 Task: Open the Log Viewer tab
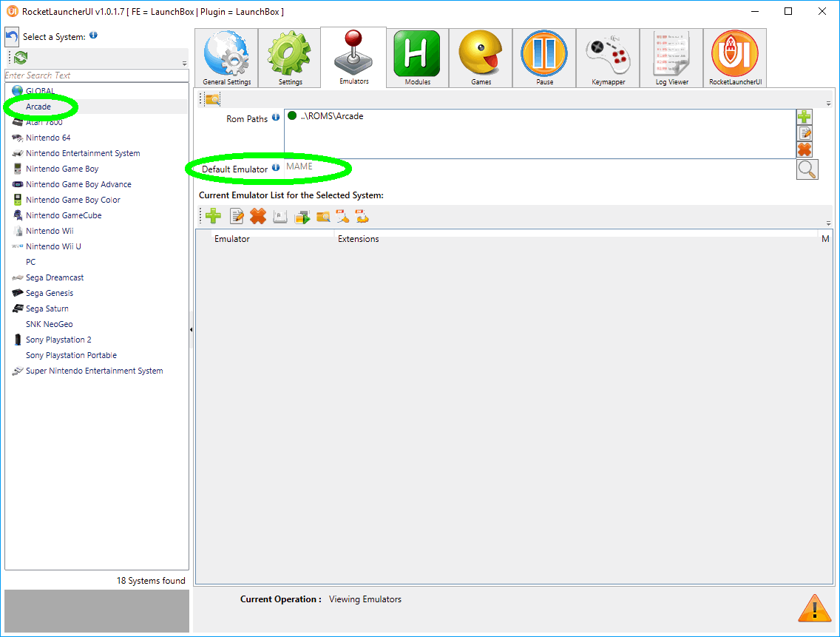(671, 58)
